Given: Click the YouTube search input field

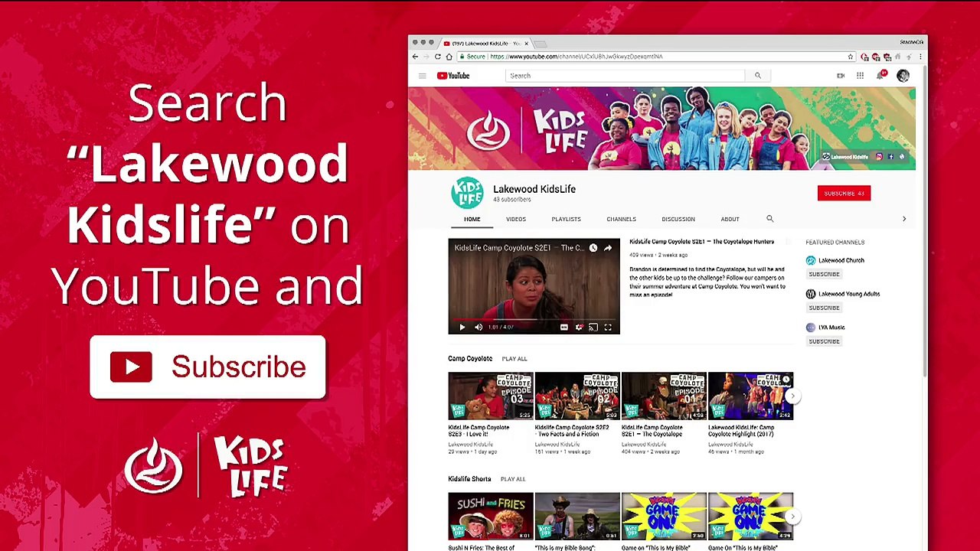Looking at the screenshot, I should pyautogui.click(x=625, y=76).
